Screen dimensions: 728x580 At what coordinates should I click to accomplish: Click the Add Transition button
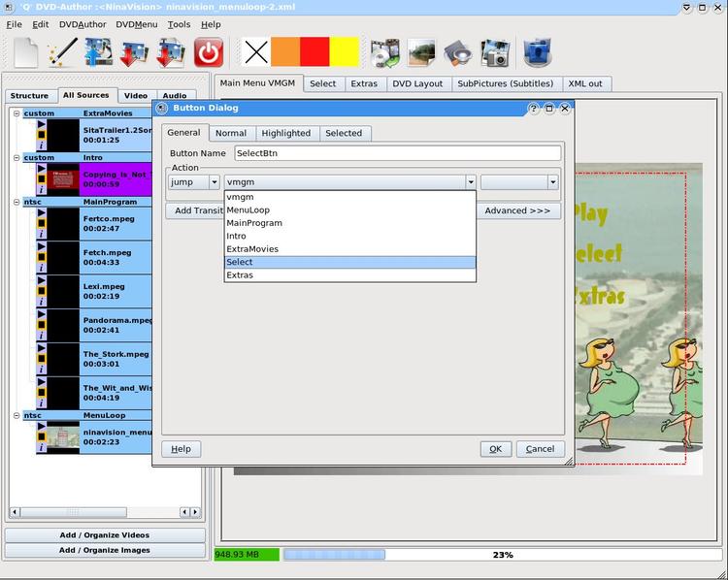[x=195, y=211]
